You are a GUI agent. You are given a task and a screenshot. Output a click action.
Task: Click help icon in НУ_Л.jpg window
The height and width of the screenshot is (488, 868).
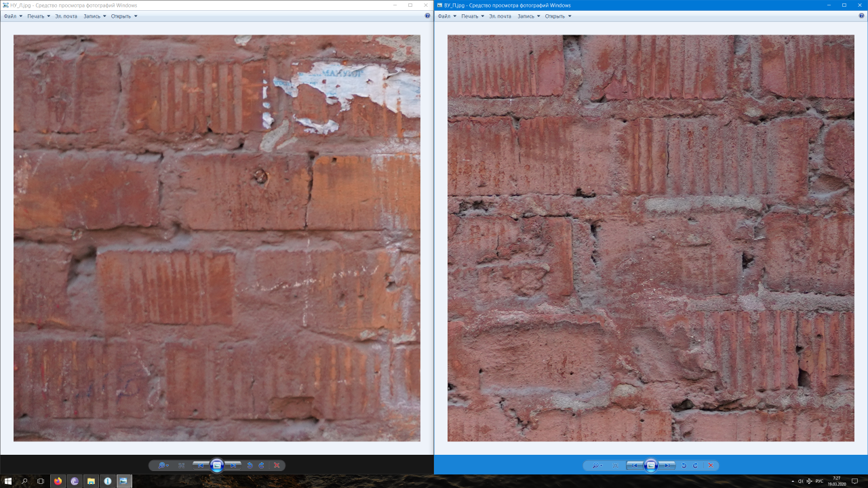pyautogui.click(x=427, y=16)
